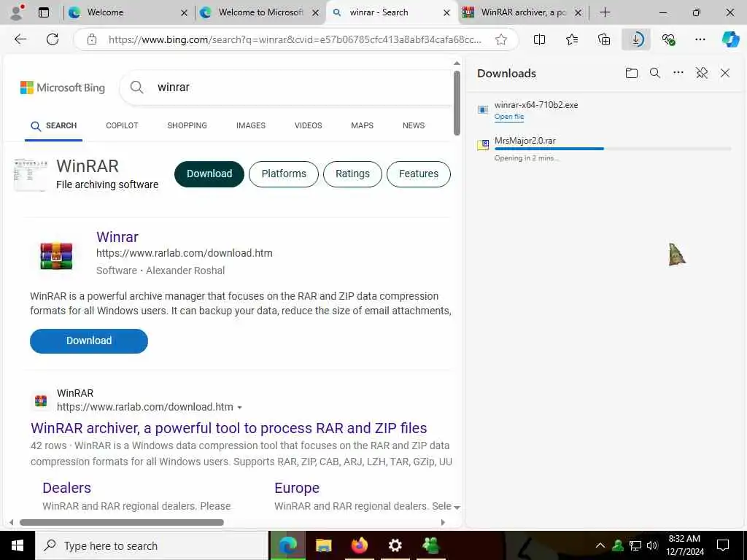Expand dropdown arrow beside rarlab.com URL
This screenshot has width=747, height=560.
pos(239,408)
